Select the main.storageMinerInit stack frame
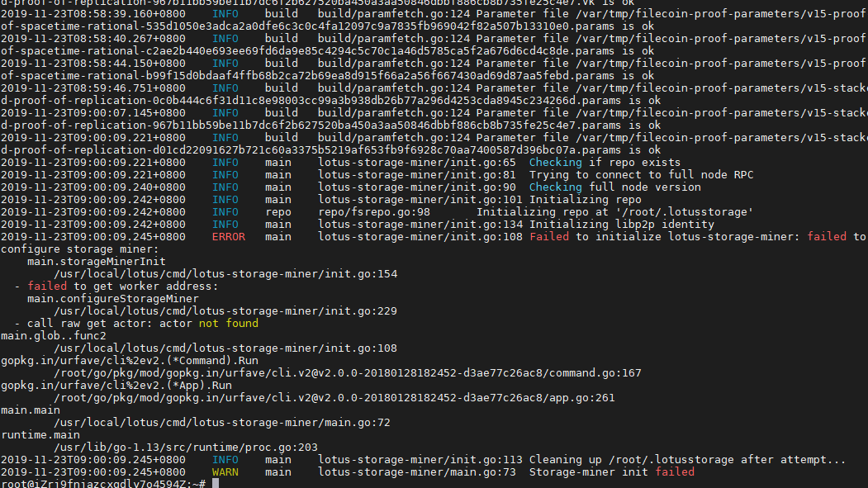This screenshot has height=488, width=868. 91,261
